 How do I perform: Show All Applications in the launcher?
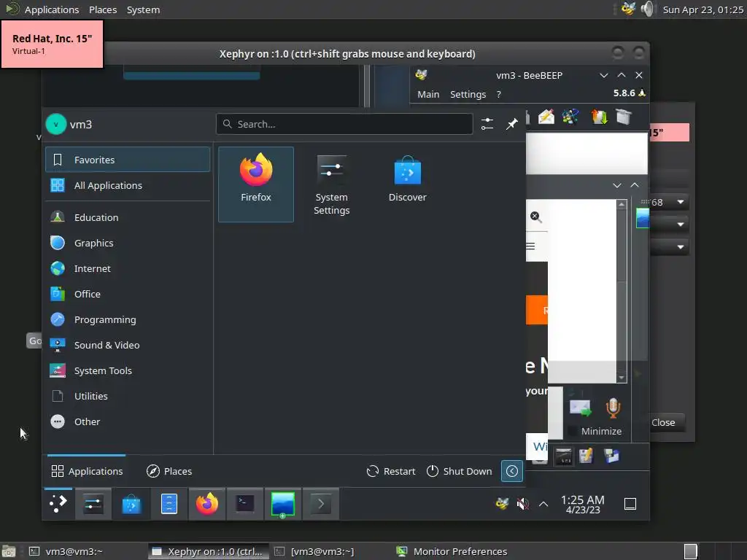tap(127, 185)
